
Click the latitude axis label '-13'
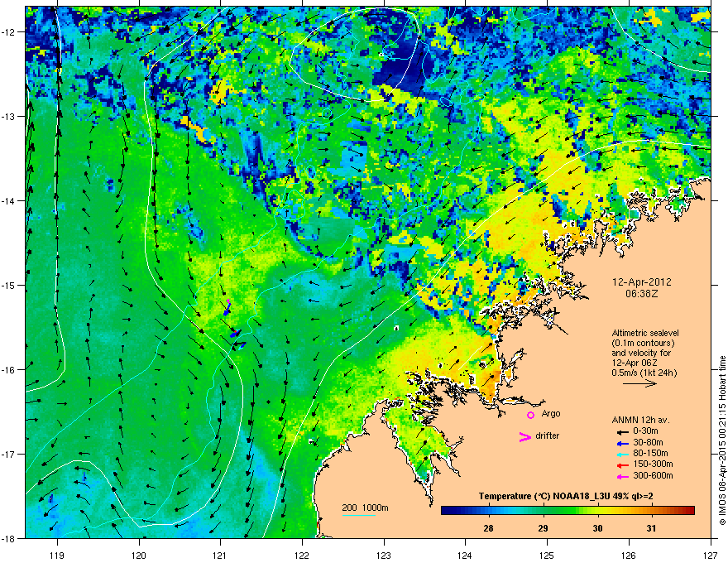click(8, 116)
